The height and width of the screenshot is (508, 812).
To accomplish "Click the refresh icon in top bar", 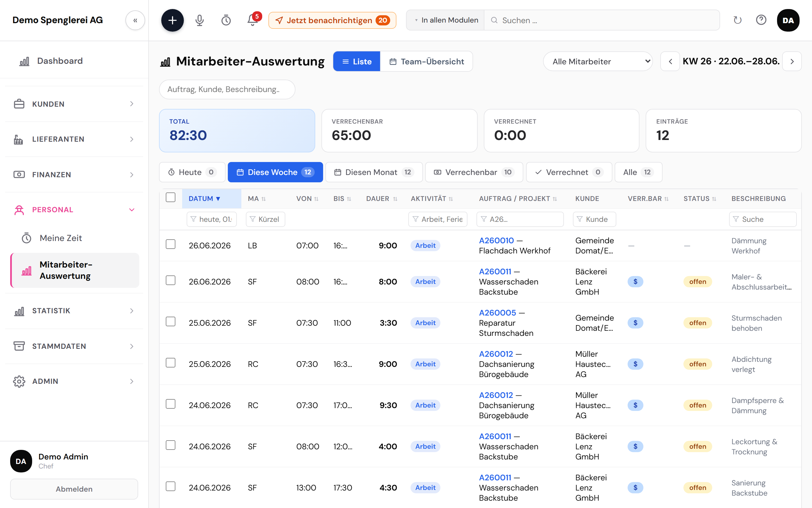I will click(737, 20).
